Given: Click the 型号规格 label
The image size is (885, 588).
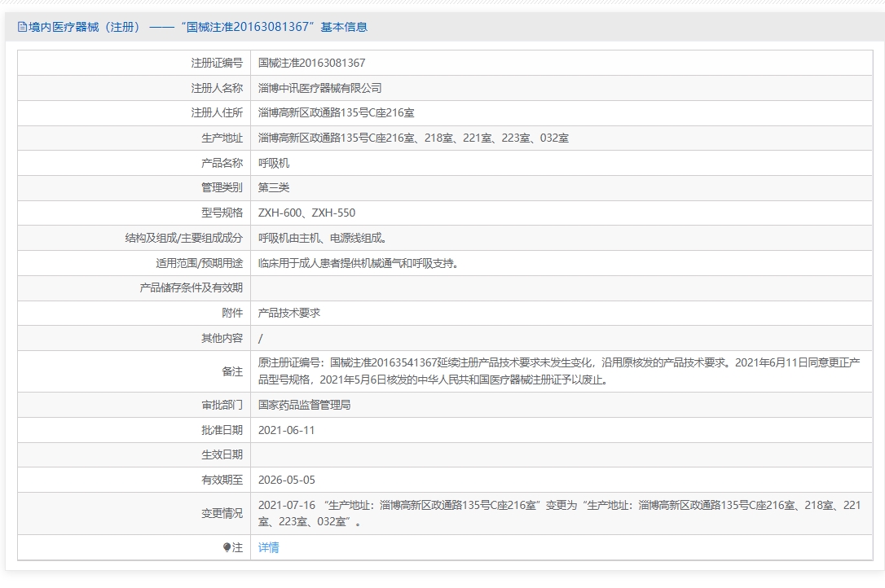Looking at the screenshot, I should tap(222, 213).
